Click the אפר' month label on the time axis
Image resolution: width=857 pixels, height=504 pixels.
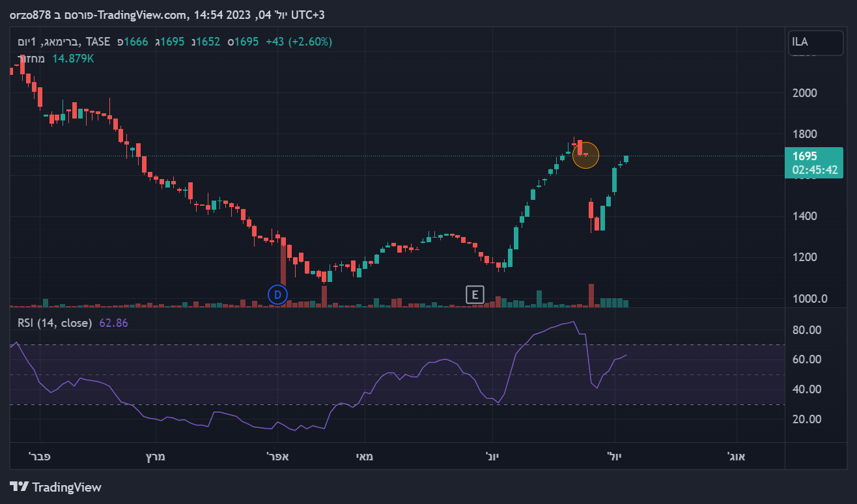coord(278,456)
